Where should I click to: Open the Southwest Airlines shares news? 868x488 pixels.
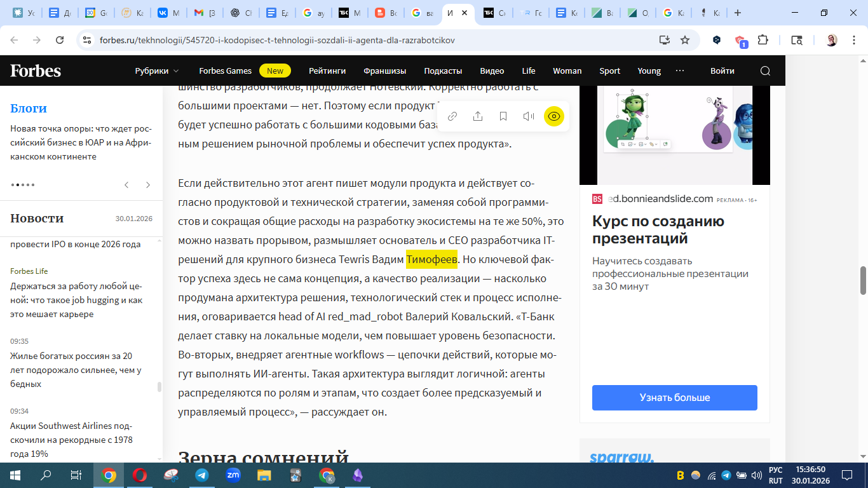[x=71, y=440]
